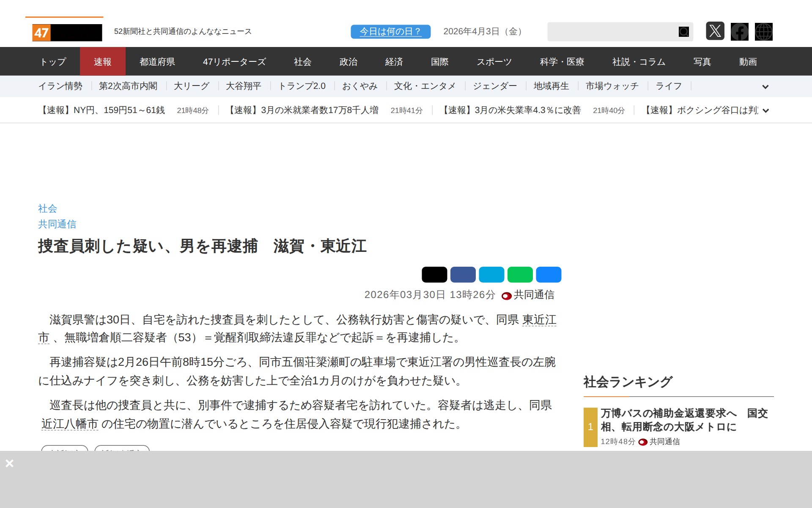Share article via green LINE button
The image size is (812, 508).
click(x=520, y=275)
